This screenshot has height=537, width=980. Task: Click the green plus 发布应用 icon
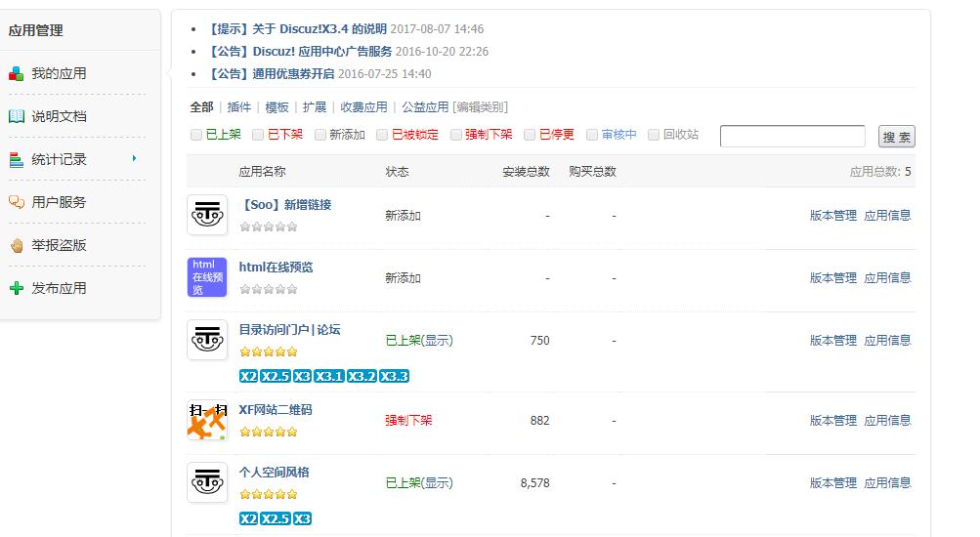[17, 288]
